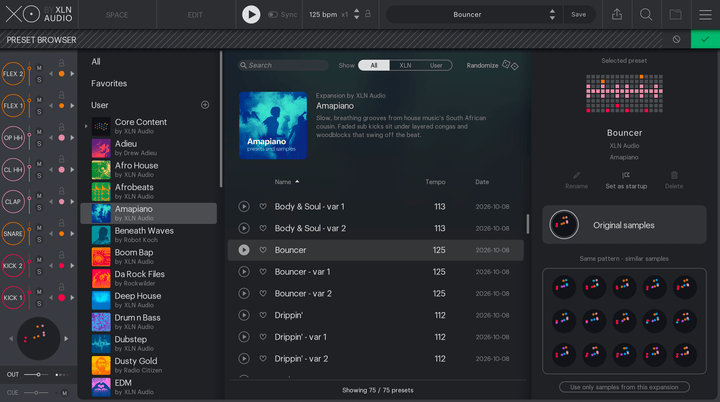Screen dimensions: 720x402
Task: Open the export share icon
Action: click(617, 15)
